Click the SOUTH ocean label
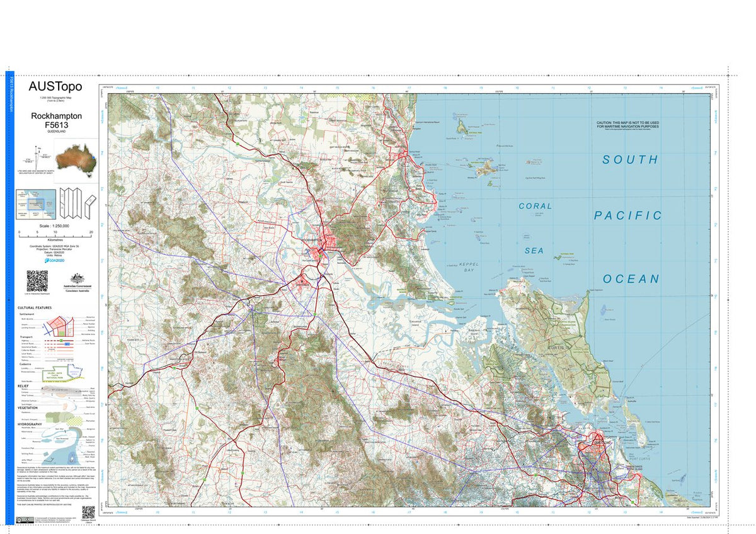 (630, 160)
